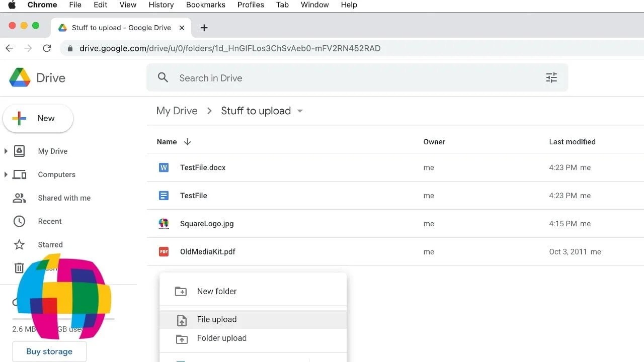The height and width of the screenshot is (362, 644).
Task: Open the Google Drive logo
Action: 19,77
